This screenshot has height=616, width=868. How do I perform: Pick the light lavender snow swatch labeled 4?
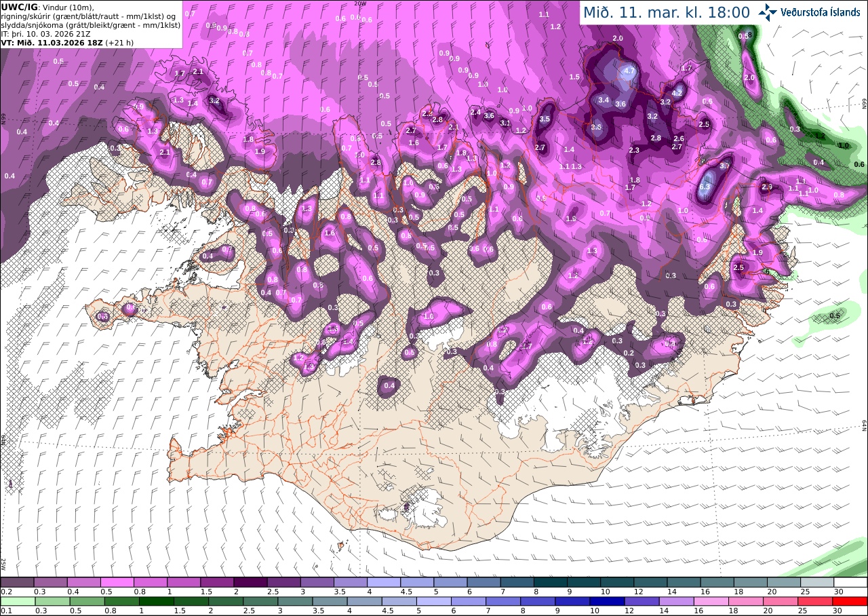pyautogui.click(x=384, y=582)
